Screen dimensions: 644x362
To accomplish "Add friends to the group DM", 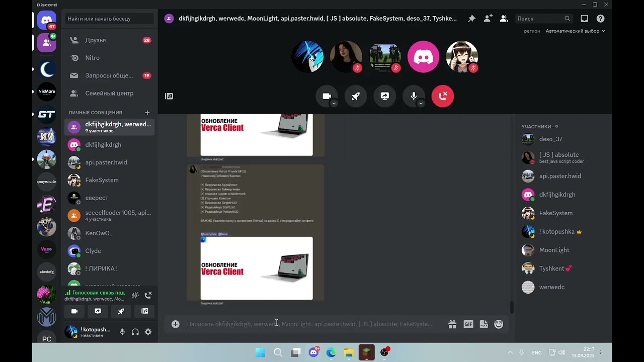I will [x=488, y=19].
